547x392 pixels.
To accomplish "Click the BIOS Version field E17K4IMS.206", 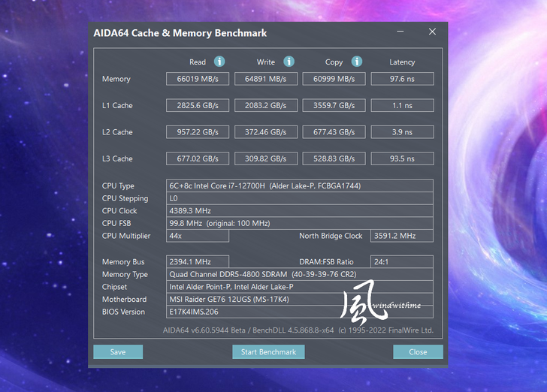I will pyautogui.click(x=300, y=312).
